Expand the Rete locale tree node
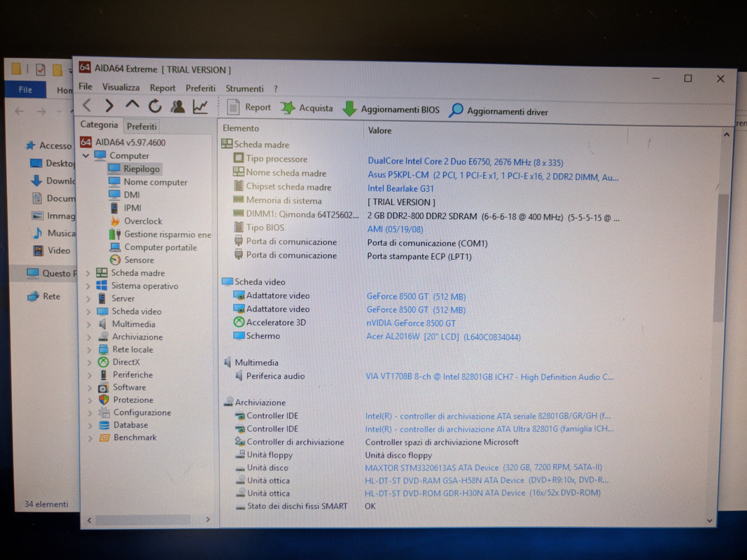The height and width of the screenshot is (560, 747). [x=89, y=349]
